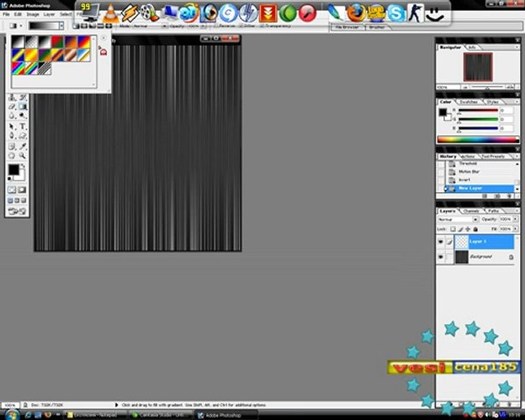The height and width of the screenshot is (420, 525).
Task: Open layer Fill arrow
Action: 515,229
